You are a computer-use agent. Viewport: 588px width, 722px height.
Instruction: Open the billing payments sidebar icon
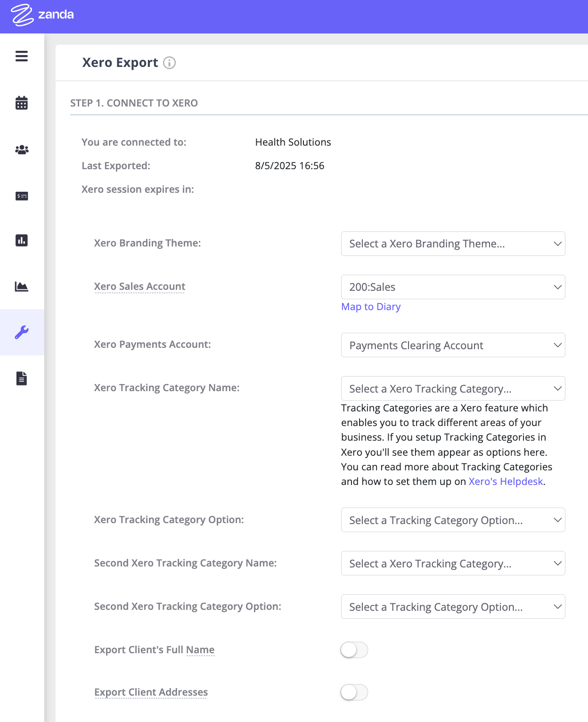coord(22,196)
